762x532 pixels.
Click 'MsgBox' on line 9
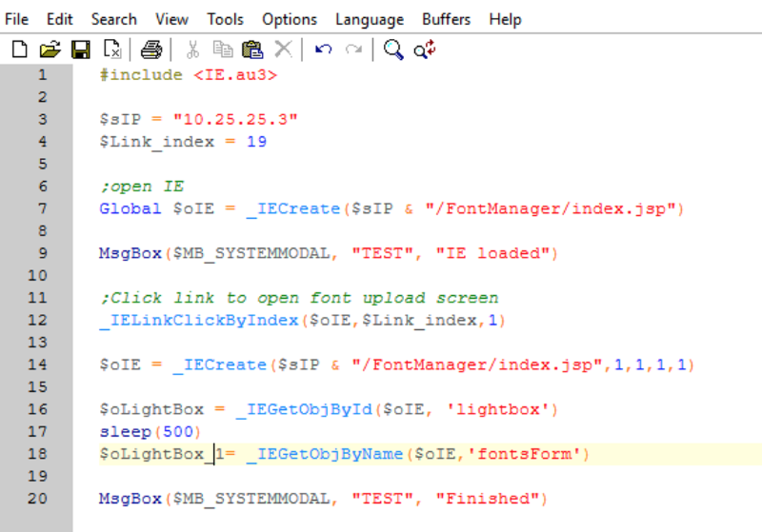click(x=130, y=253)
